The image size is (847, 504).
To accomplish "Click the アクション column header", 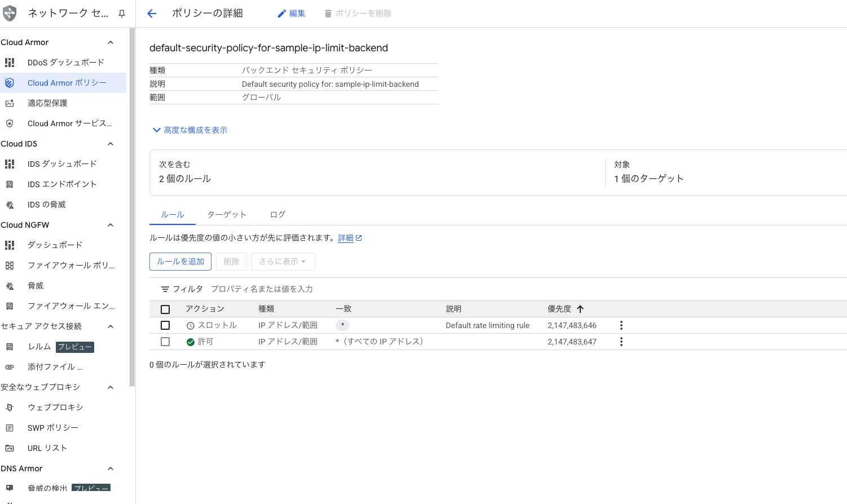I will tap(205, 309).
